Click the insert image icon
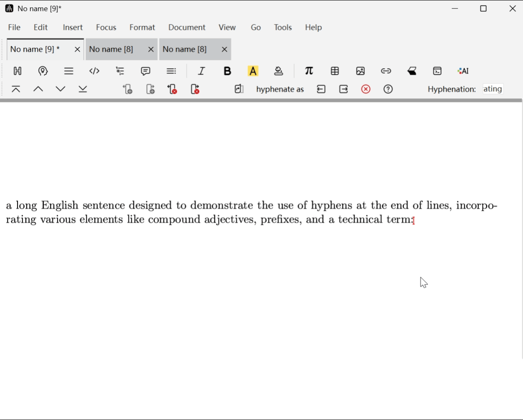523x420 pixels. click(x=360, y=71)
